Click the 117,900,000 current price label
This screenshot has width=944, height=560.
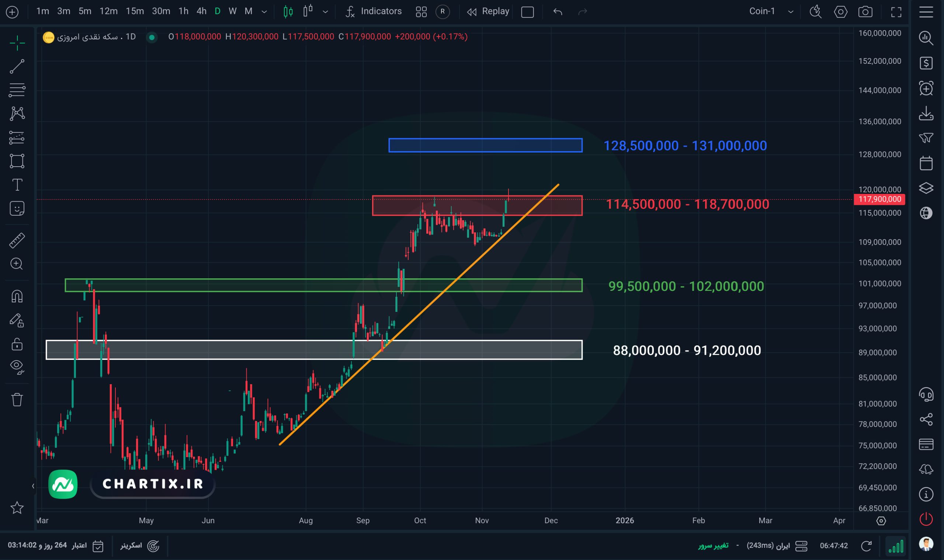pyautogui.click(x=879, y=199)
